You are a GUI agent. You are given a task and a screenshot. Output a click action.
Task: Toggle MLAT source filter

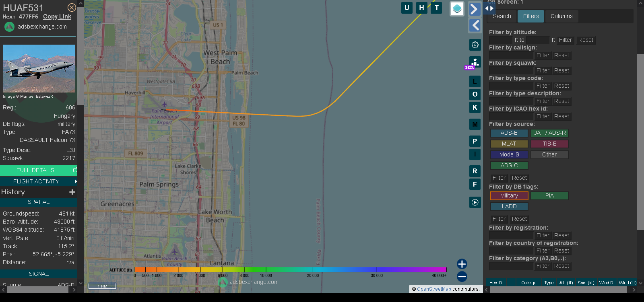coord(509,144)
